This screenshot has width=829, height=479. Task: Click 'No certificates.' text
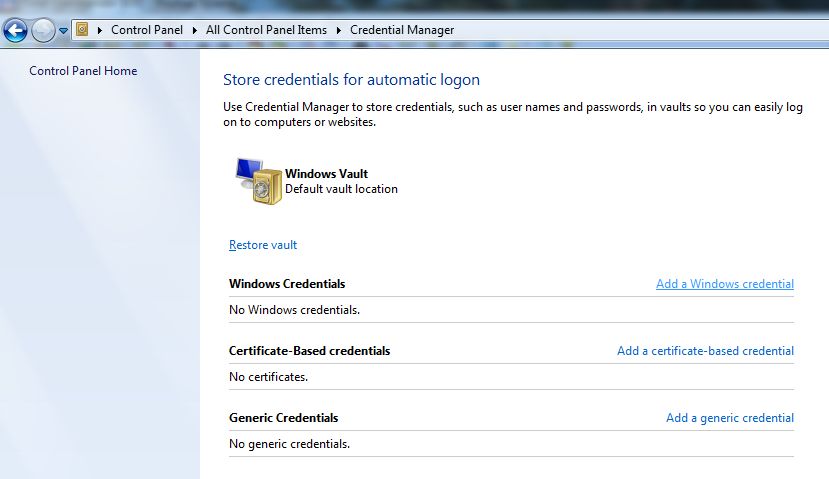[x=268, y=377]
